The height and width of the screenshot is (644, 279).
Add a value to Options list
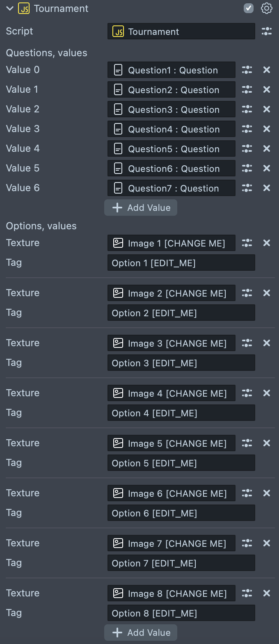coord(141,633)
